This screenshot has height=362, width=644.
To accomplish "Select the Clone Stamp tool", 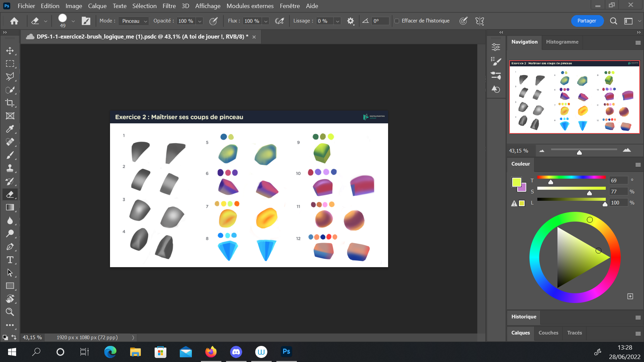I will tap(10, 168).
